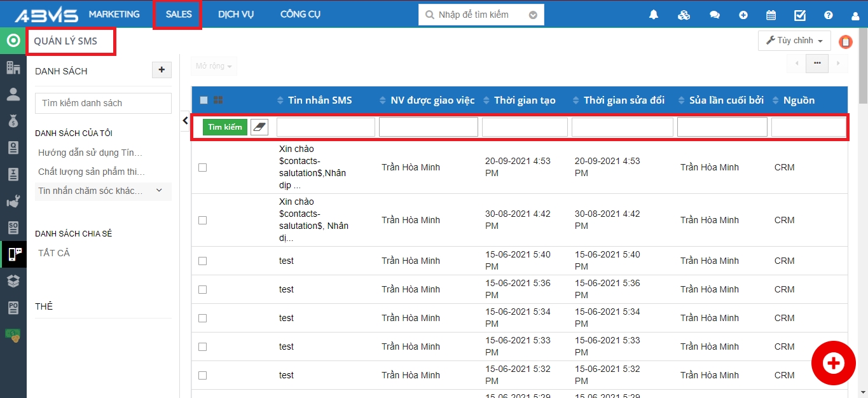868x398 pixels.
Task: Open the DỊCH VỤ menu
Action: (x=235, y=15)
